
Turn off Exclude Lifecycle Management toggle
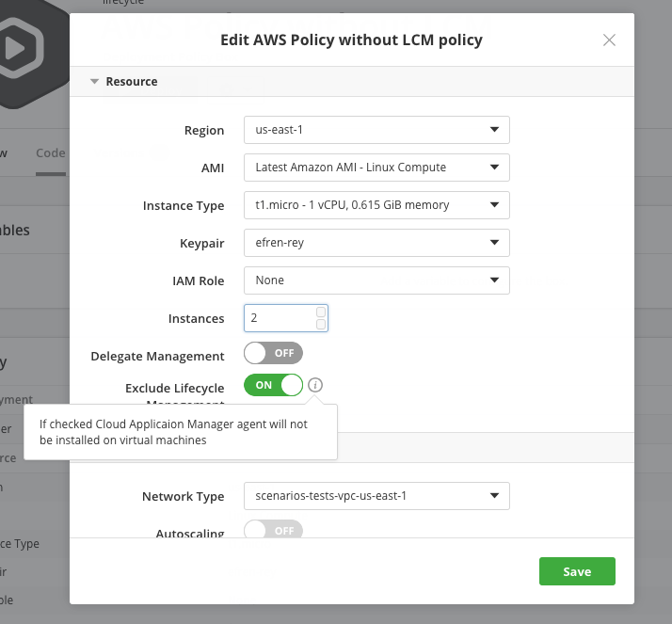[274, 385]
